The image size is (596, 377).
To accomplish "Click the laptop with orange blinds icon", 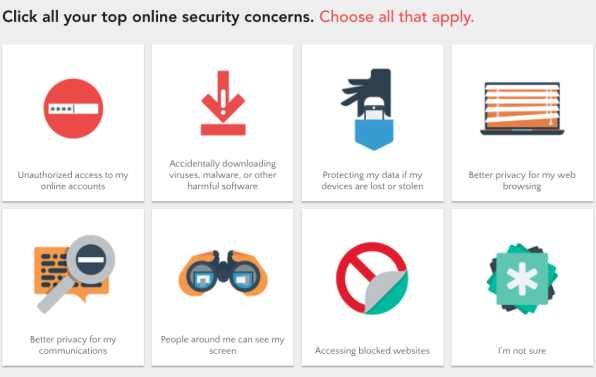I will pyautogui.click(x=522, y=109).
